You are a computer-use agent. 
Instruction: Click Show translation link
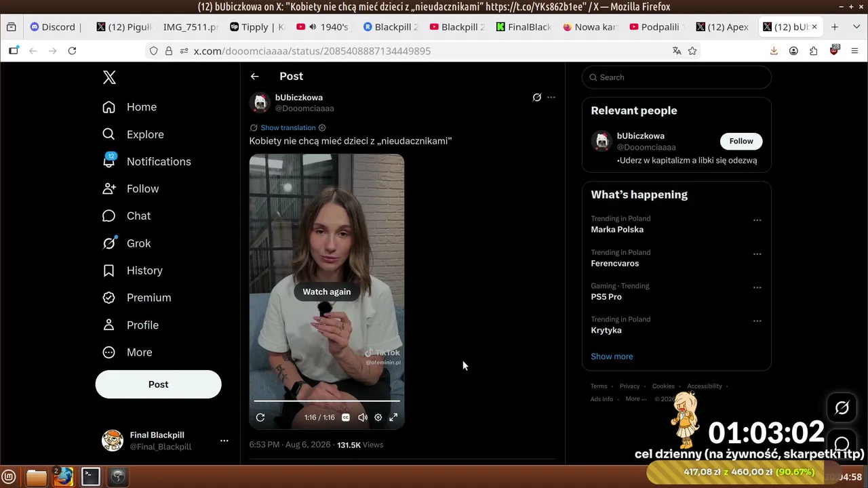tap(288, 127)
